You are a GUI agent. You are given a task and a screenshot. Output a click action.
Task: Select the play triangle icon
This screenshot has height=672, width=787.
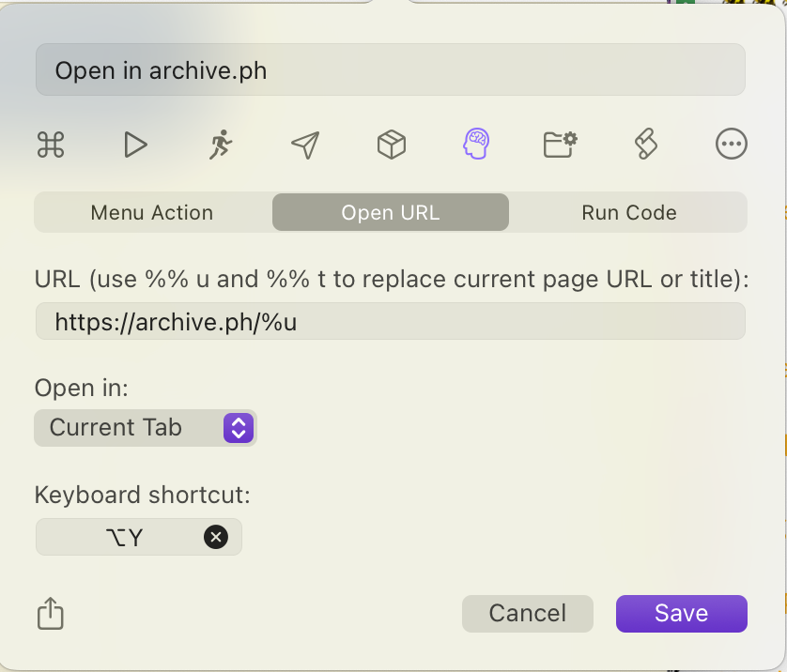[x=135, y=144]
